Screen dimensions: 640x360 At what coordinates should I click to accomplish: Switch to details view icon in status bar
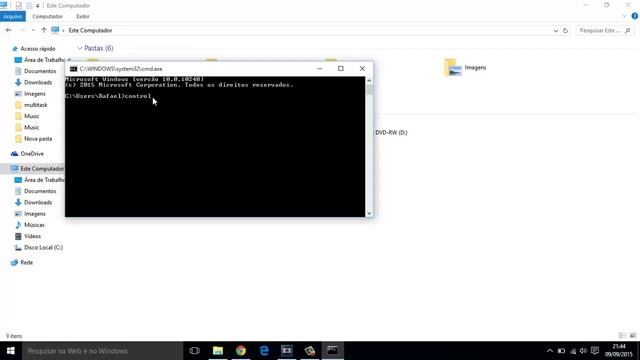coord(622,336)
